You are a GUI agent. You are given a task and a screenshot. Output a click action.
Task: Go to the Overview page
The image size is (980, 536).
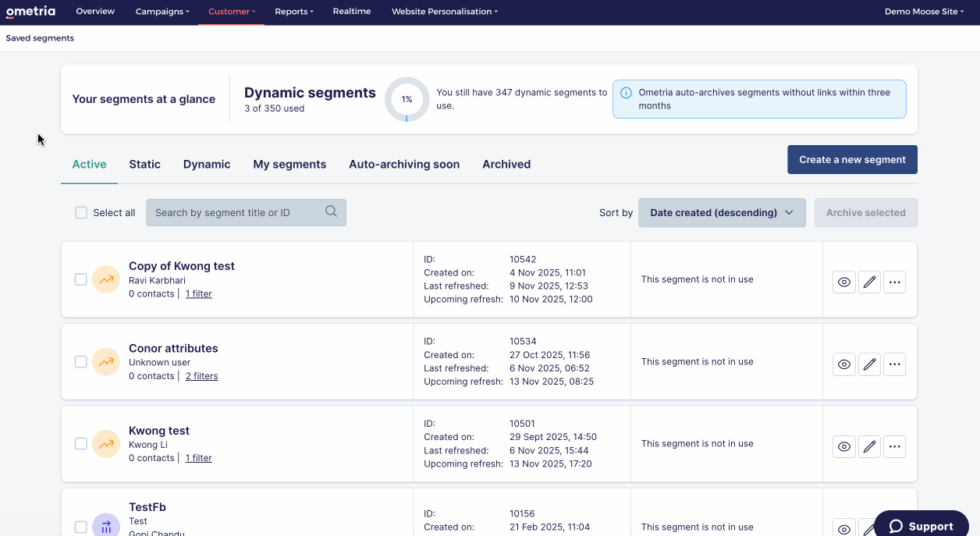(x=95, y=12)
